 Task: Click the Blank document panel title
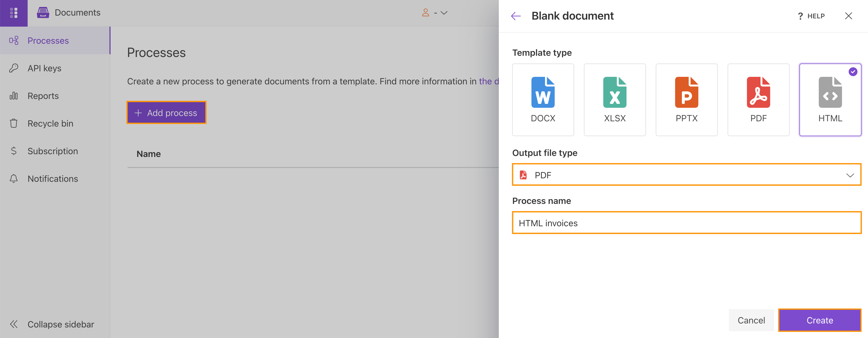tap(572, 16)
